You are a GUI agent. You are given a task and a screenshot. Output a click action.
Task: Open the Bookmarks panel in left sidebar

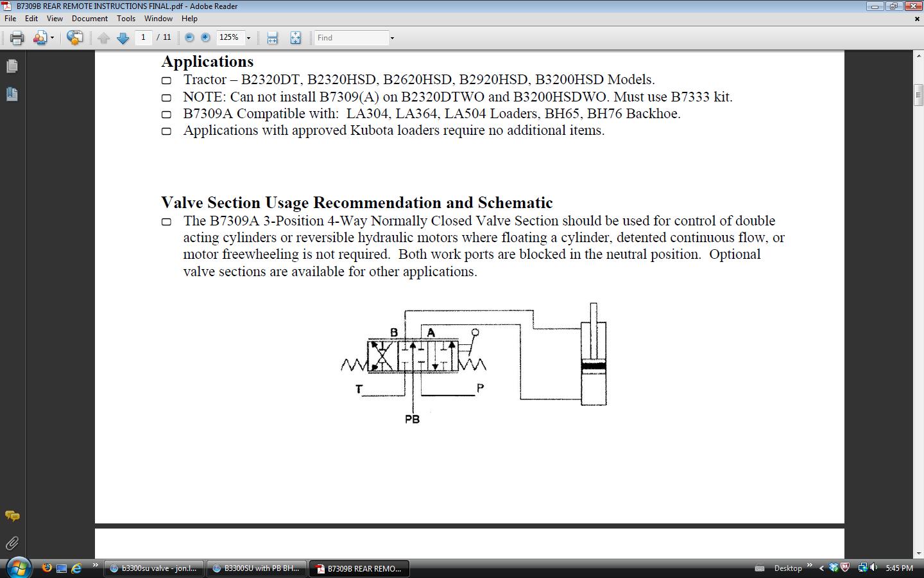pyautogui.click(x=12, y=94)
